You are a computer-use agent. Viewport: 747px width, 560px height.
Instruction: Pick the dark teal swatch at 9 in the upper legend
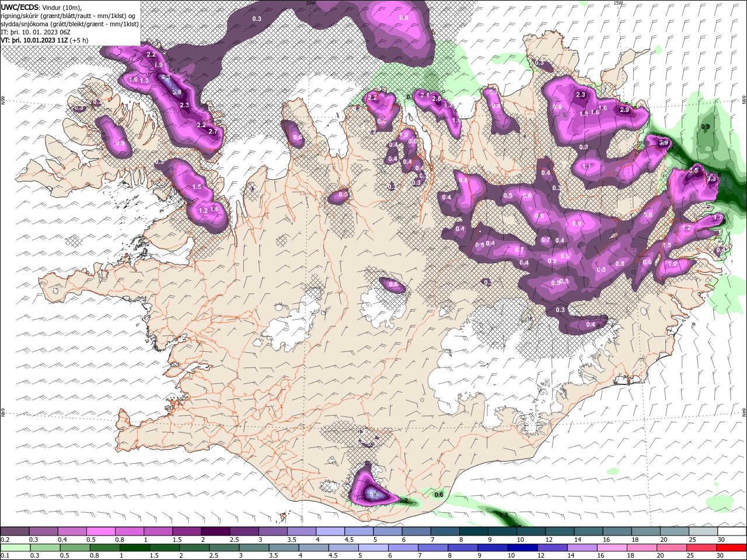pos(502,531)
